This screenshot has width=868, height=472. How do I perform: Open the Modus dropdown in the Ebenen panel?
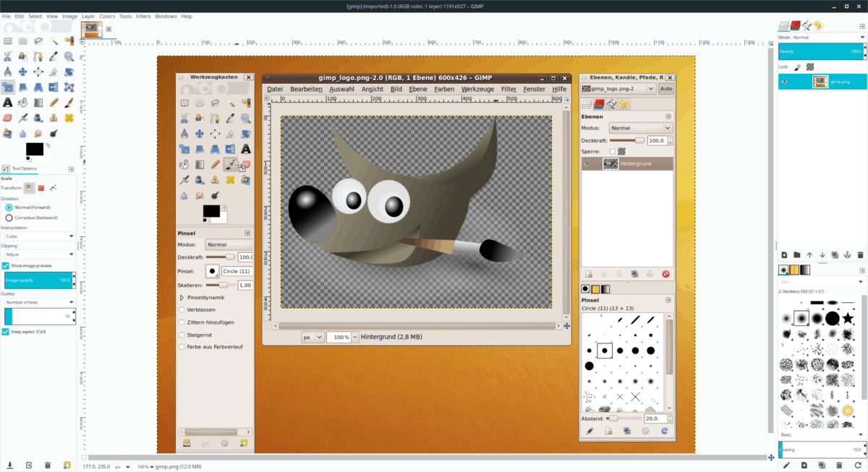639,127
